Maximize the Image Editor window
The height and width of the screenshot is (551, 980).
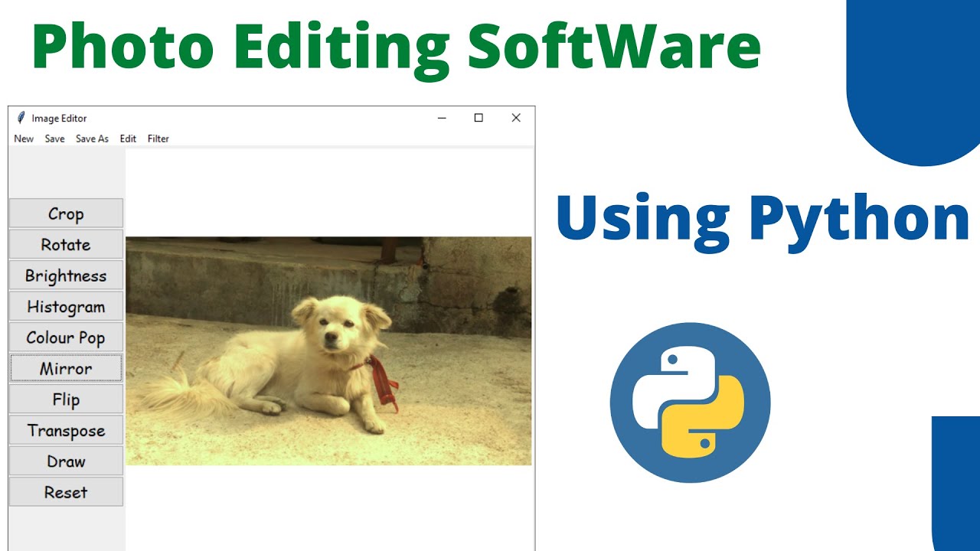click(479, 118)
